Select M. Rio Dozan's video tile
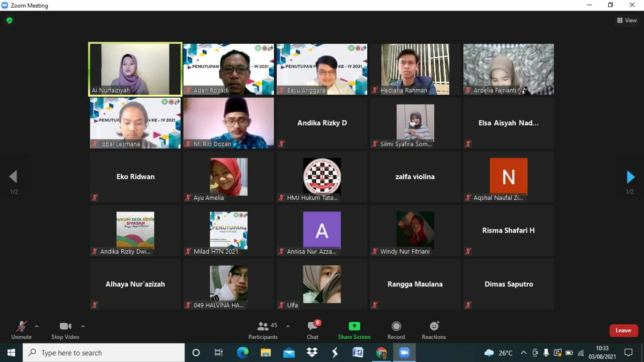 pyautogui.click(x=228, y=123)
